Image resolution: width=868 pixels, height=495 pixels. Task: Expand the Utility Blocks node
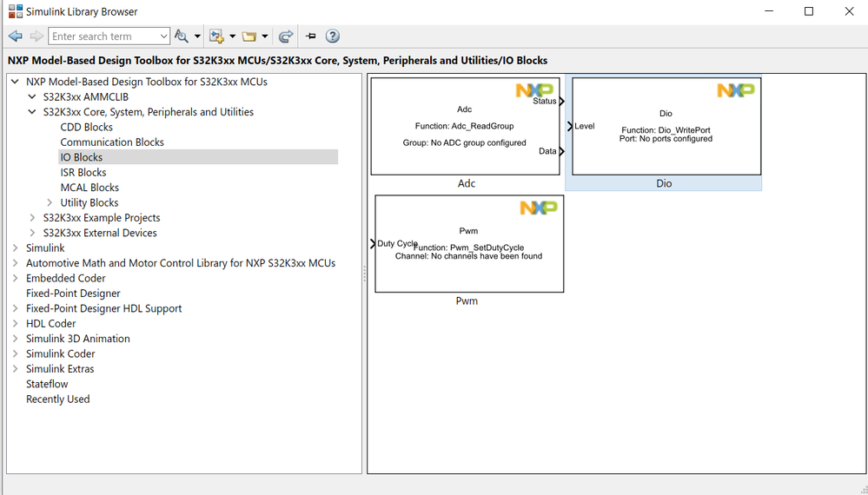point(50,203)
